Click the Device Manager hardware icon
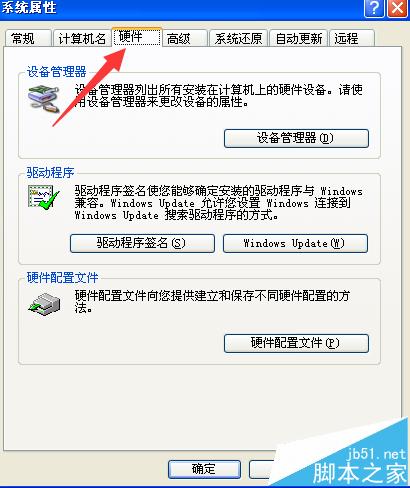This screenshot has width=410, height=488. click(x=44, y=98)
